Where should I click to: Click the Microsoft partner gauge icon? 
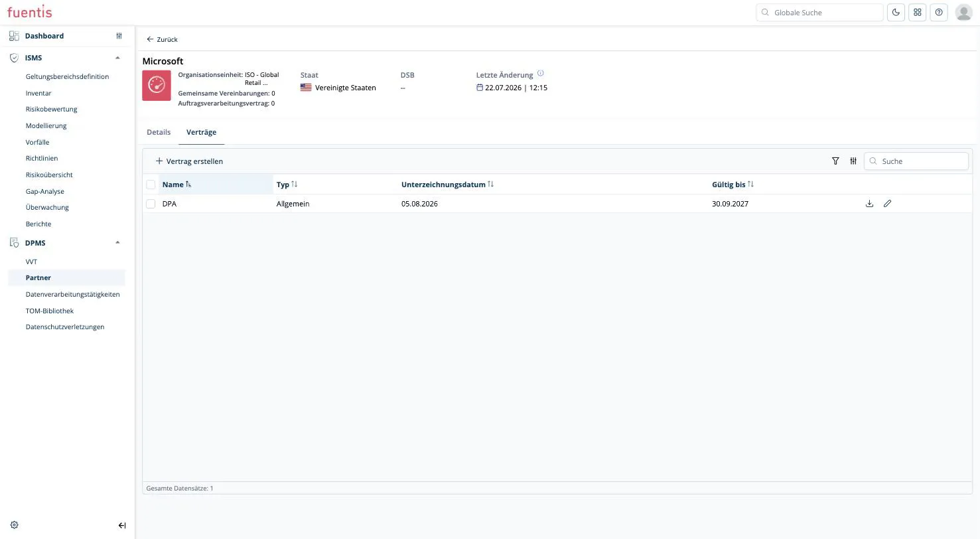point(157,86)
